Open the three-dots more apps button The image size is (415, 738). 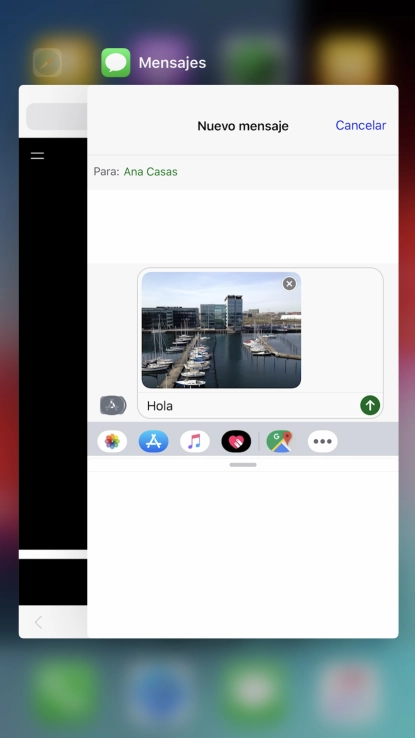(x=323, y=441)
